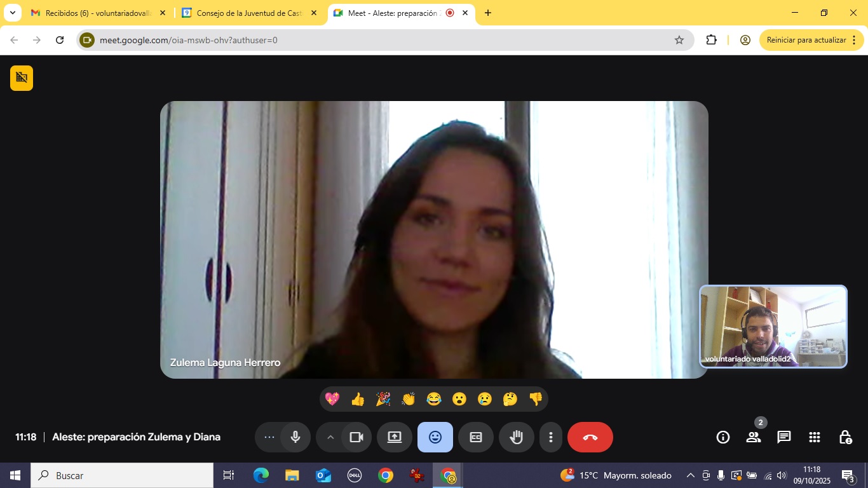Click the voluntariado valladolid2 self-view thumbnail

tap(773, 326)
